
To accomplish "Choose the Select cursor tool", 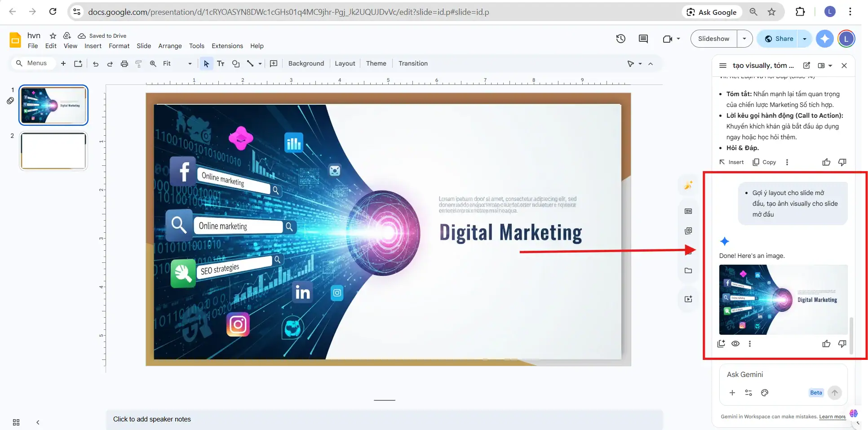I will [x=206, y=63].
